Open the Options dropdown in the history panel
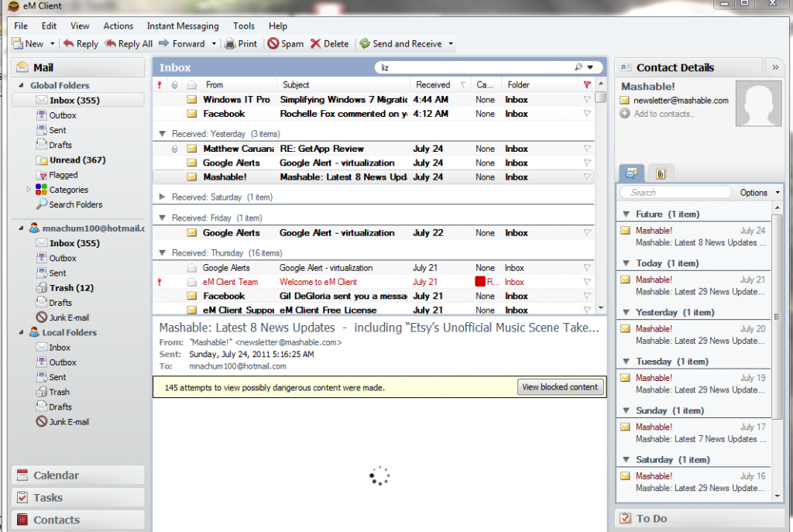Viewport: 793px width, 532px height. point(753,191)
